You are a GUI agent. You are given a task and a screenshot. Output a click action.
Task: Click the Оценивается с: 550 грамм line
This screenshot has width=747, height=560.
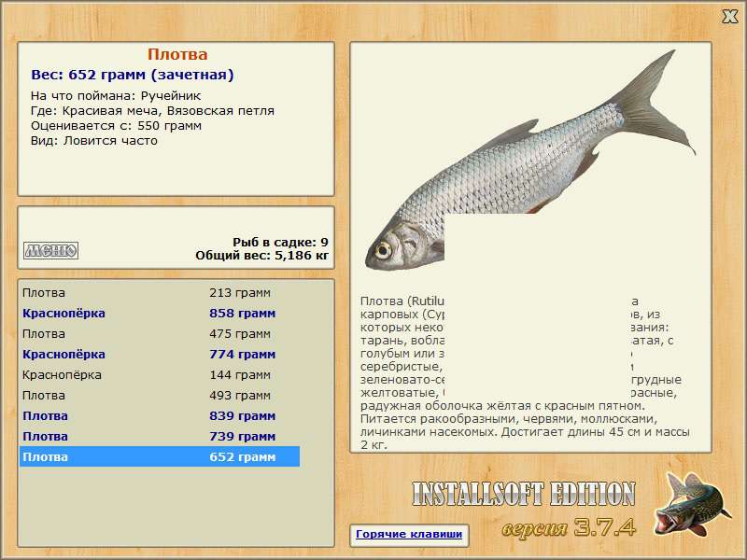pos(116,126)
